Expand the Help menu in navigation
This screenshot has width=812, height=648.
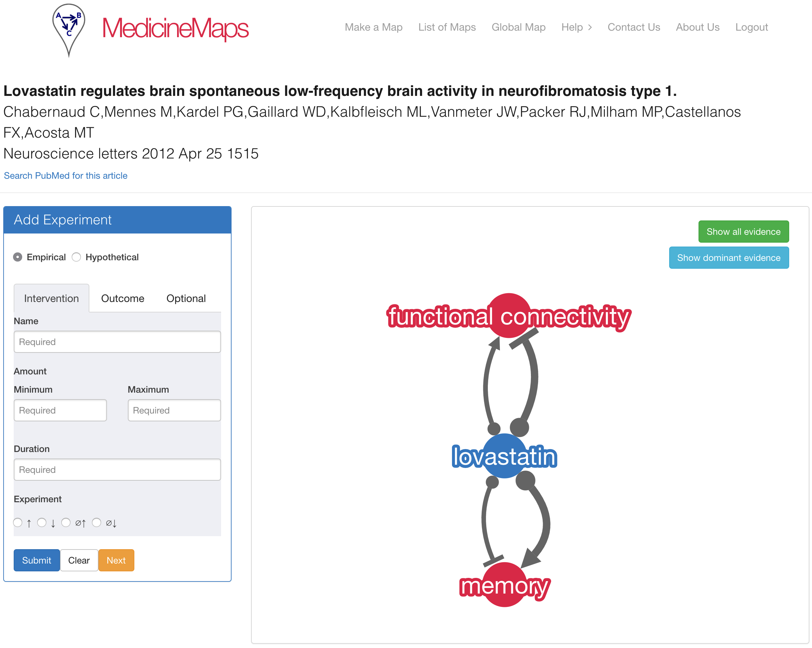[x=576, y=26]
